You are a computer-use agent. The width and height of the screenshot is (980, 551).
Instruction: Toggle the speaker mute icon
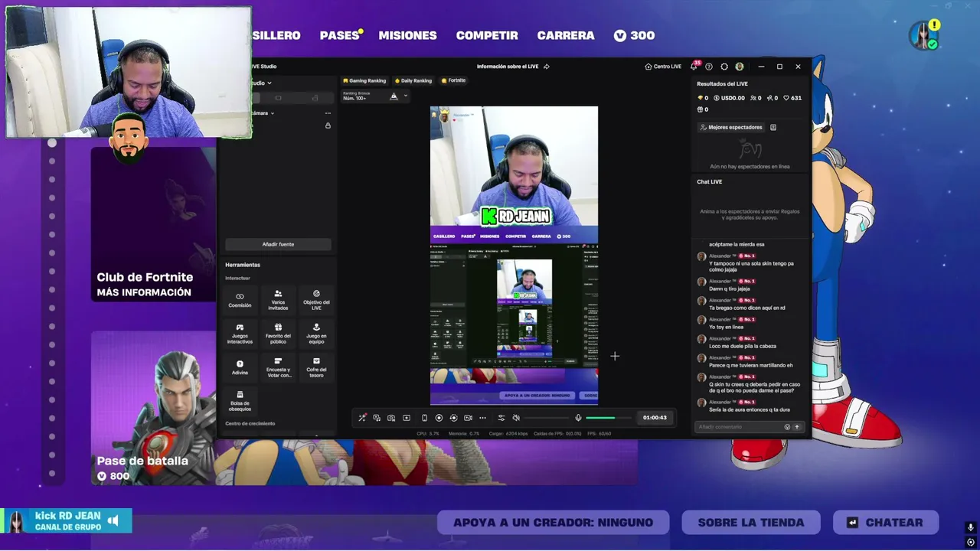click(516, 418)
